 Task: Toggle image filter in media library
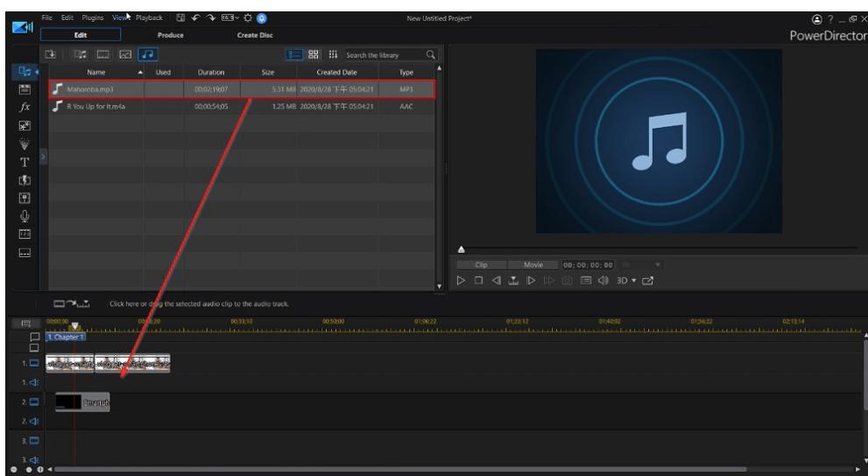click(x=125, y=54)
